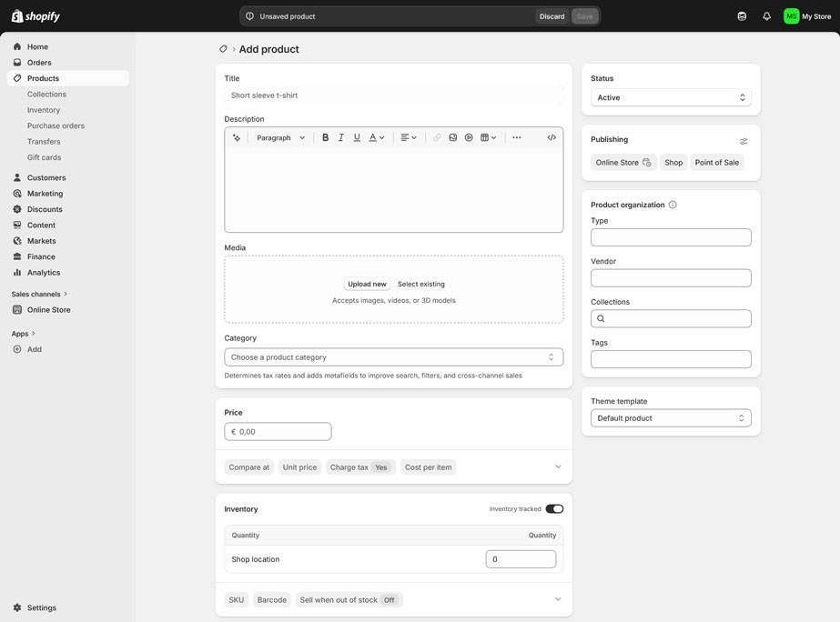840x622 pixels.
Task: Open Marketing from the sidebar
Action: click(44, 193)
